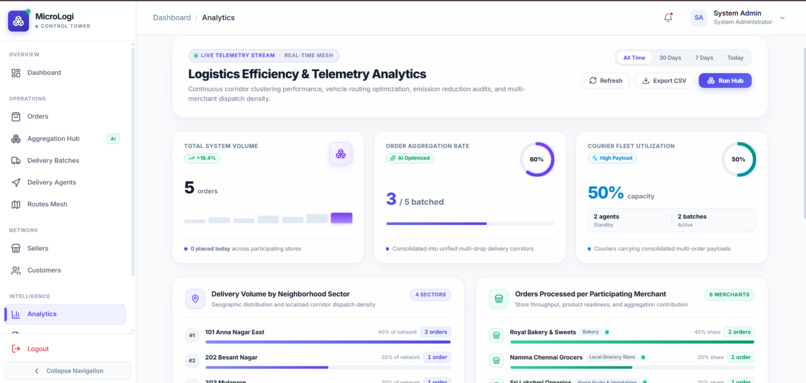Screen dimensions: 806x383
Task: Click the Royal Bakery & Sweets row
Action: click(x=621, y=336)
